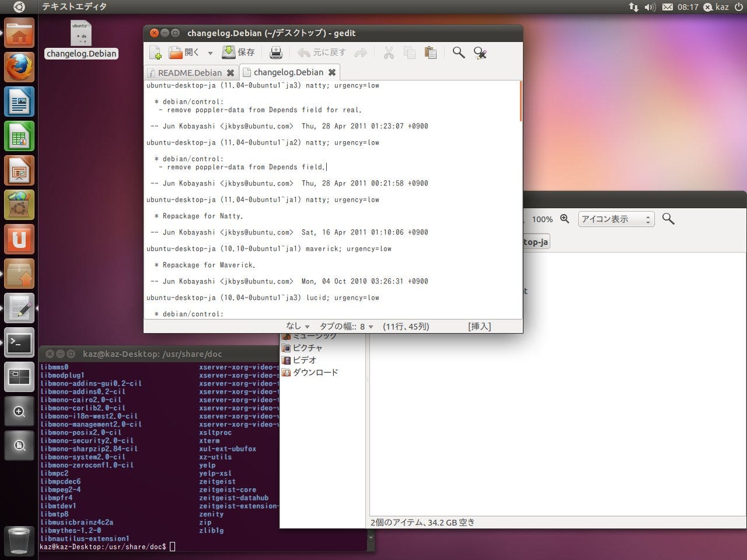
Task: Open Ubuntu One from the launcher
Action: [19, 239]
